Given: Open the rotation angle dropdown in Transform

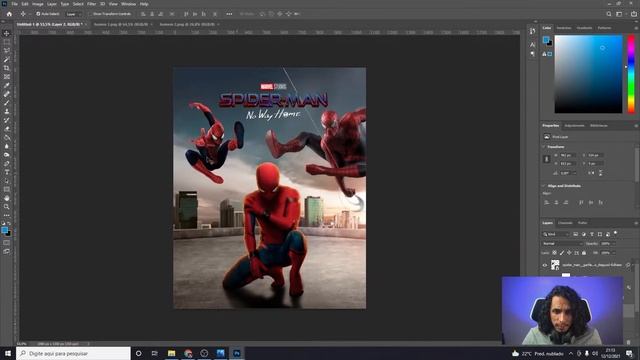Looking at the screenshot, I should [575, 173].
